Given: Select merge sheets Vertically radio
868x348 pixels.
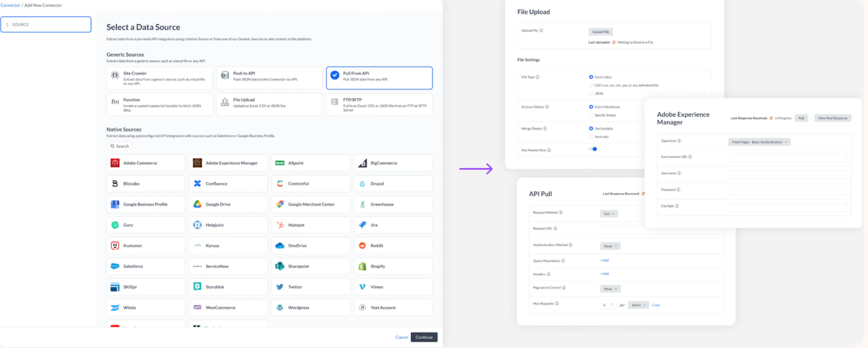Looking at the screenshot, I should pos(591,137).
